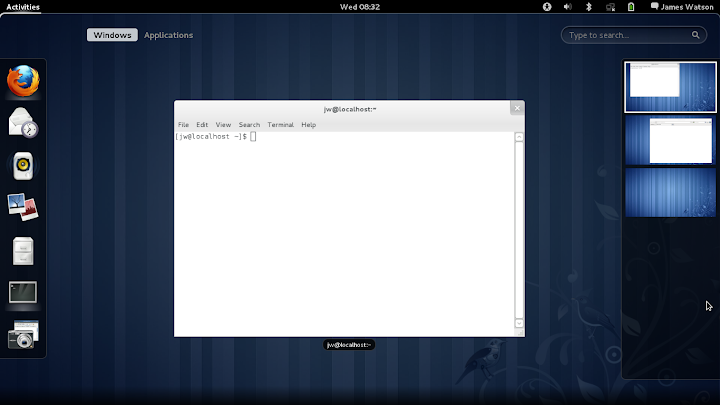Click the terminal vertical scrollbar track
This screenshot has width=720, height=405.
[519, 230]
